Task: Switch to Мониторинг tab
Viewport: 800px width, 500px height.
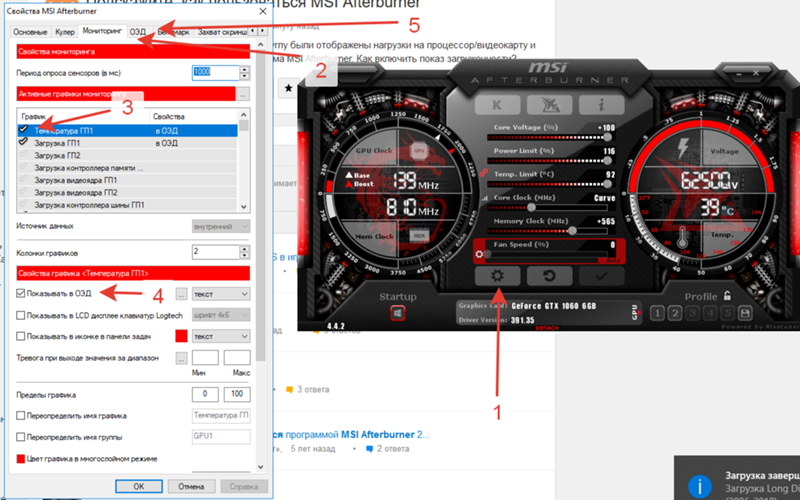Action: 102,31
